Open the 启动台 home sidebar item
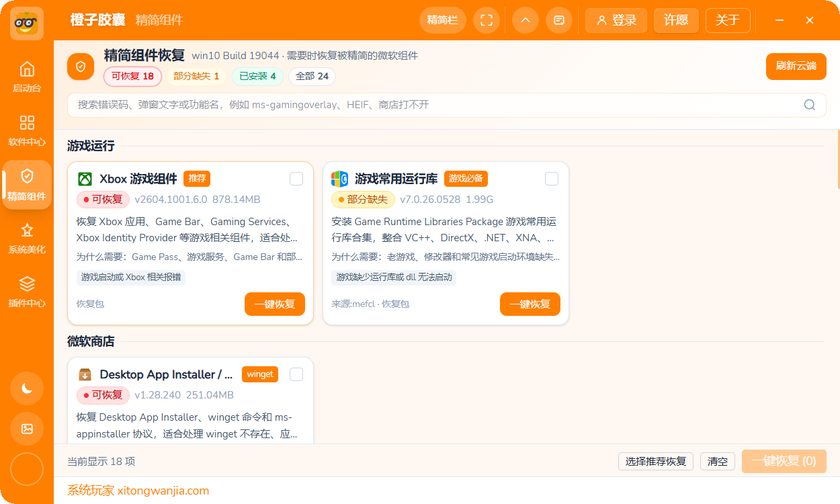The image size is (840, 504). click(27, 77)
